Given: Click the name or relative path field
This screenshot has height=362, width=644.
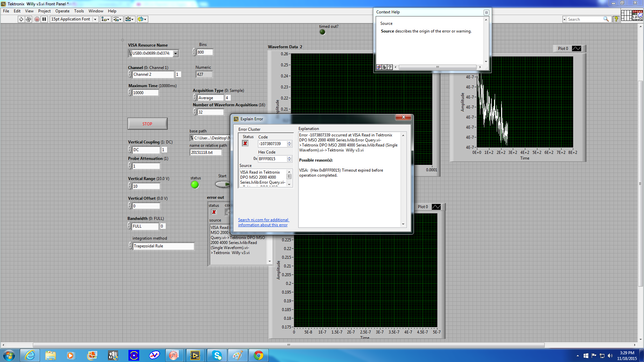Looking at the screenshot, I should tap(206, 153).
